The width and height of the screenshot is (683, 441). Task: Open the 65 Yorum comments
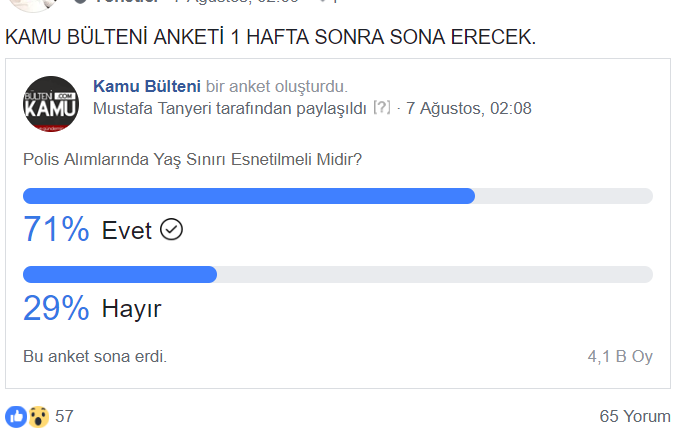click(x=634, y=416)
